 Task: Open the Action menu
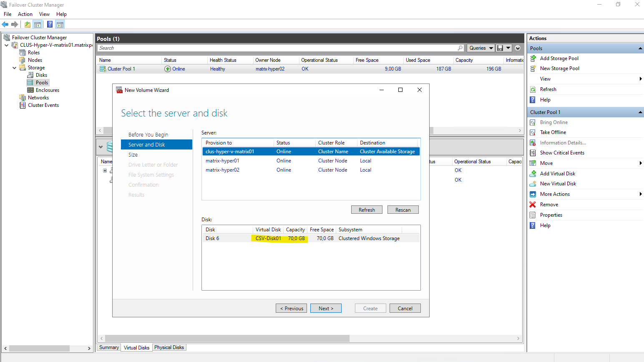tap(25, 14)
